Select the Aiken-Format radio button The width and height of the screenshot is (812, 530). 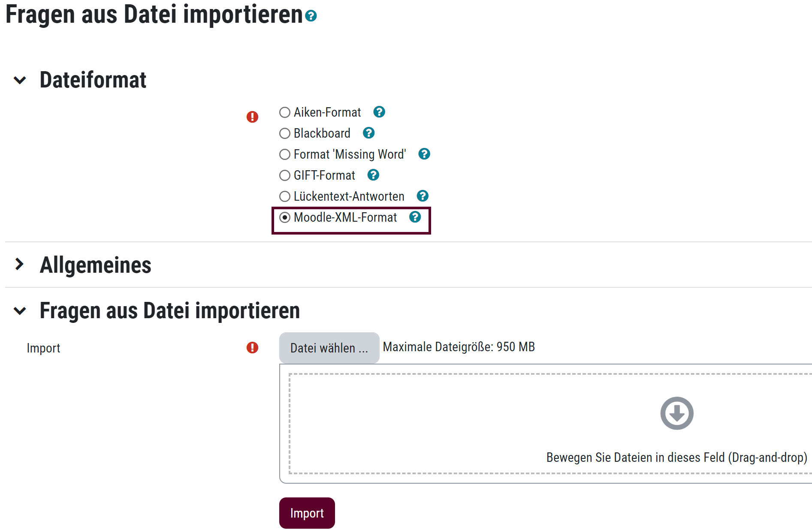click(285, 112)
